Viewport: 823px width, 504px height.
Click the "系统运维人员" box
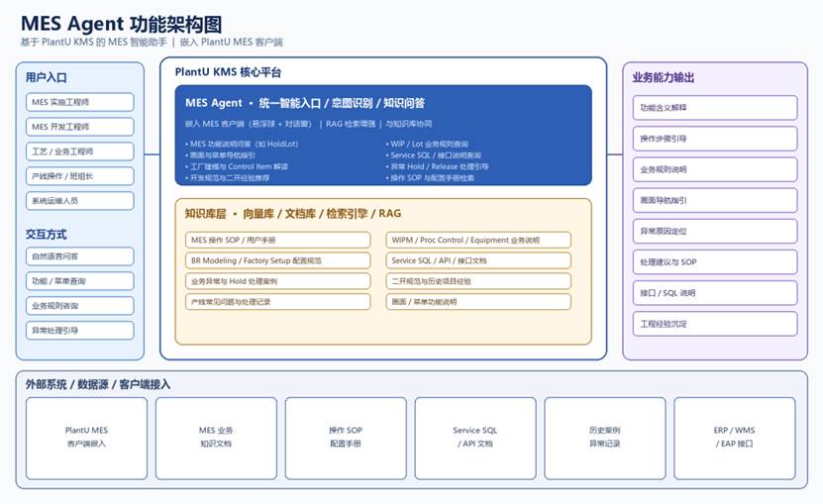80,201
